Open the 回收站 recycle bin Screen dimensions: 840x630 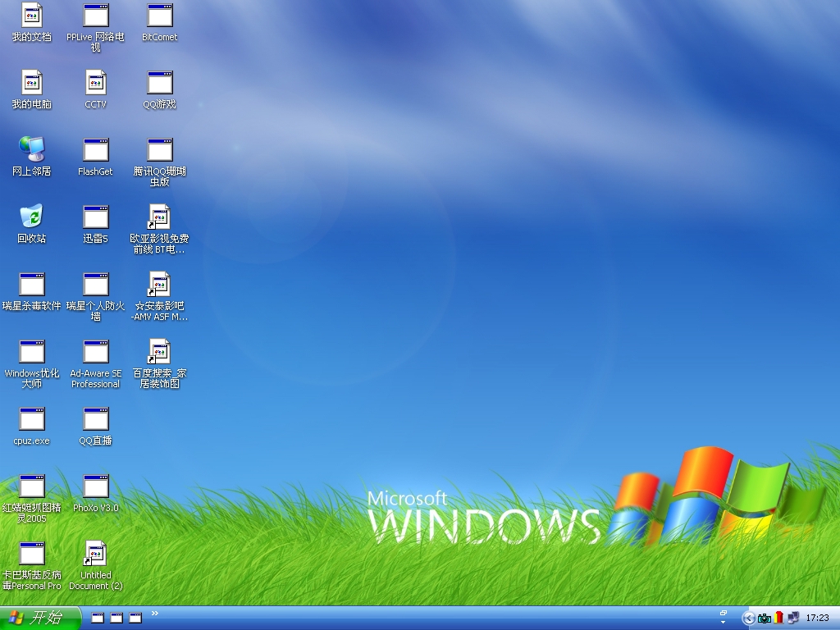31,217
